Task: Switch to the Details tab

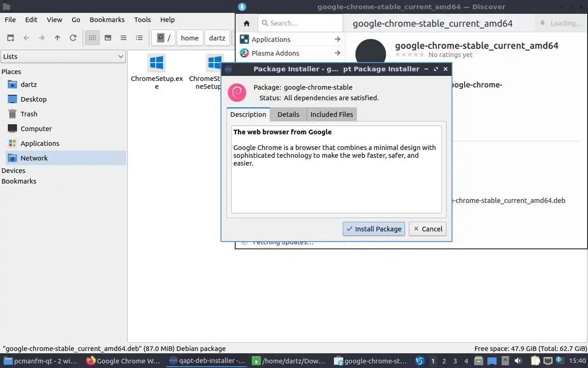Action: (288, 114)
